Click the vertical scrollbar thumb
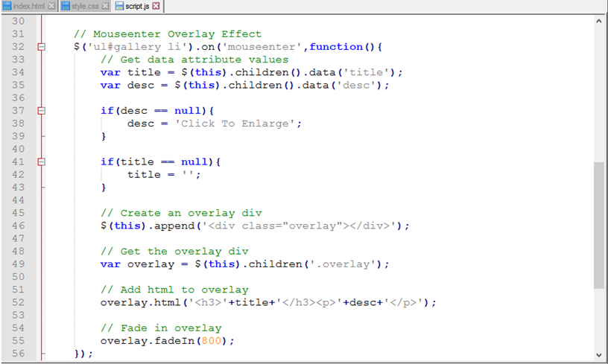The height and width of the screenshot is (364, 608). 599,226
